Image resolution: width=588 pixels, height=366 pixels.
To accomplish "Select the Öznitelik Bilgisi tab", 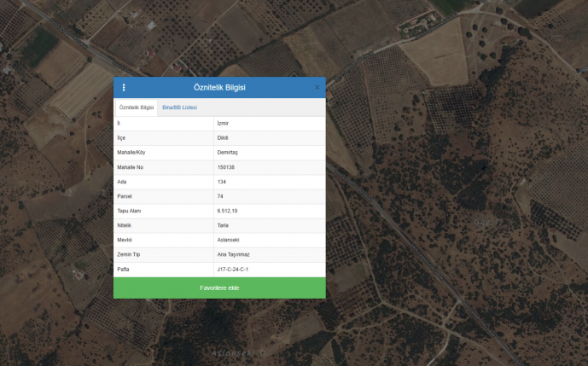I will click(137, 107).
